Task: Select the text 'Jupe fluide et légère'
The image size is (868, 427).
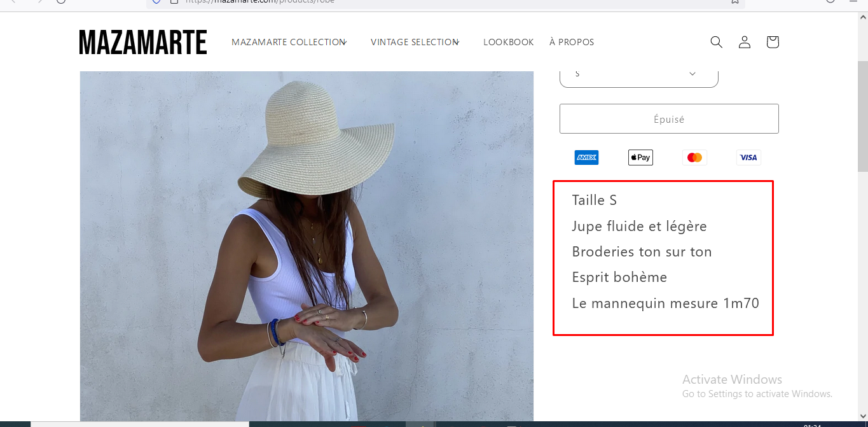Action: click(640, 227)
